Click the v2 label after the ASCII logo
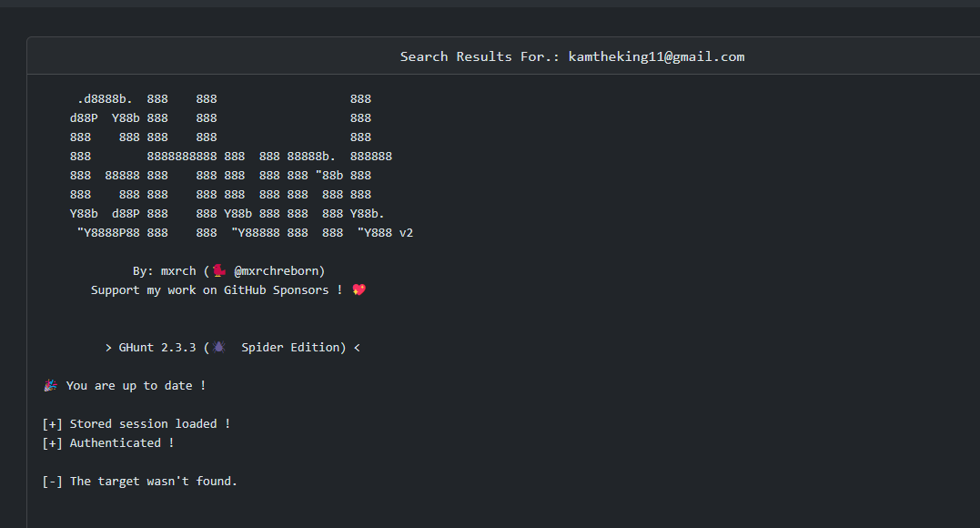 pyautogui.click(x=406, y=232)
